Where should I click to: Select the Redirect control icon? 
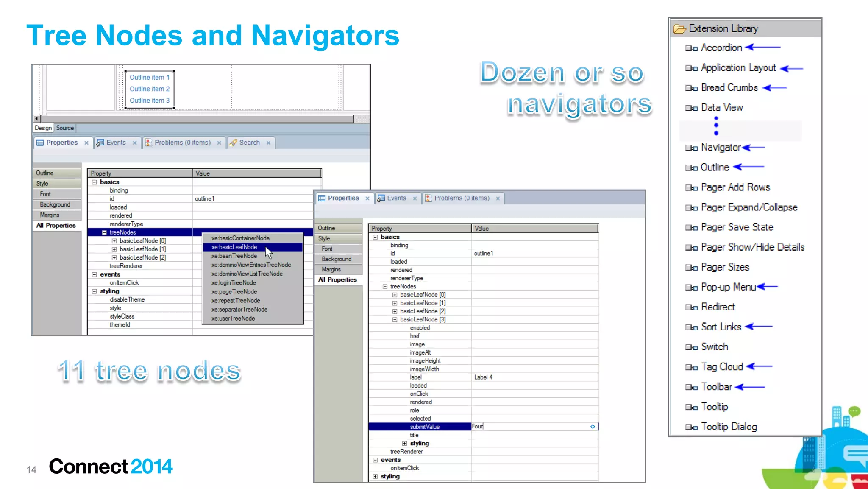click(691, 307)
